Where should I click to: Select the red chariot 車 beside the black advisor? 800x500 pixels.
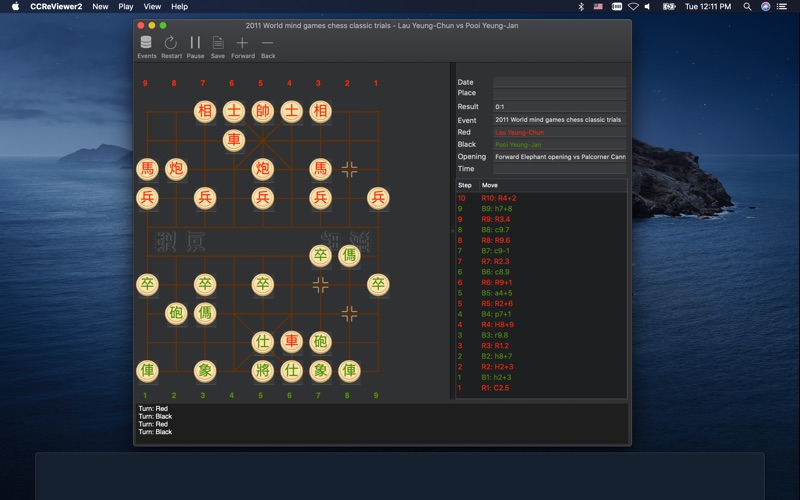[x=291, y=341]
